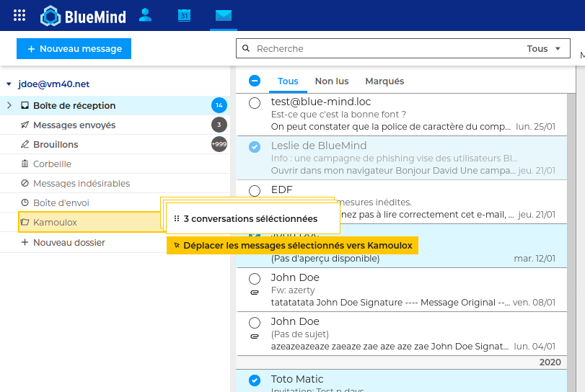The height and width of the screenshot is (392, 585).
Task: Uncheck the Leslie de BlueMind conversation
Action: tap(254, 147)
